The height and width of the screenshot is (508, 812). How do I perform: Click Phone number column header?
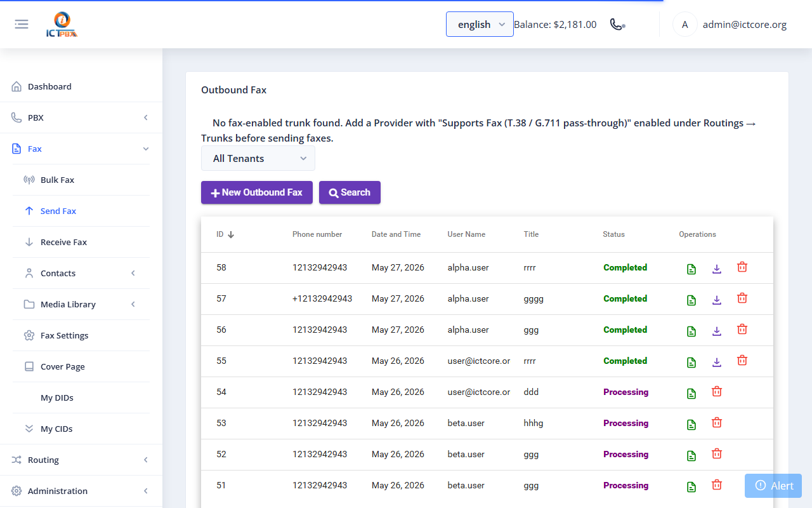coord(317,234)
